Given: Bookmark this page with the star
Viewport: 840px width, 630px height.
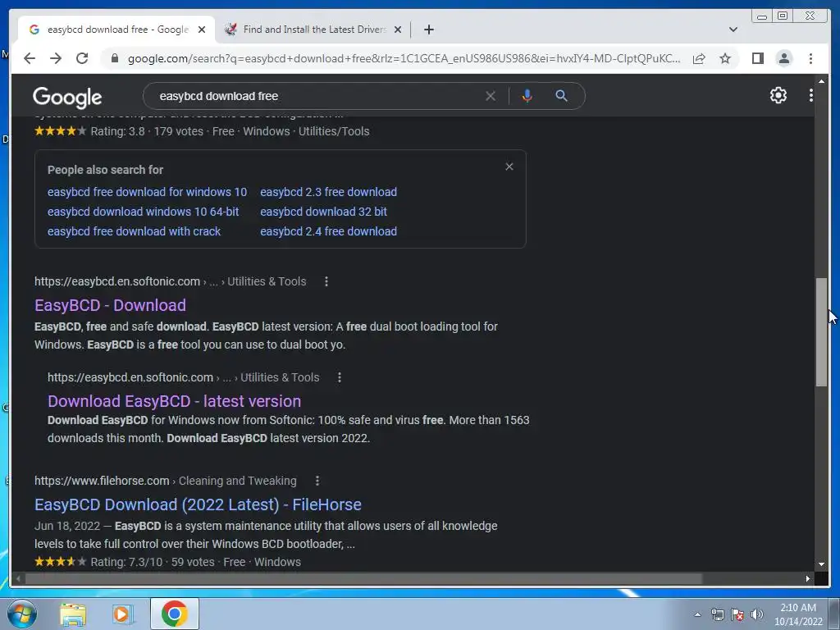Looking at the screenshot, I should tap(725, 58).
